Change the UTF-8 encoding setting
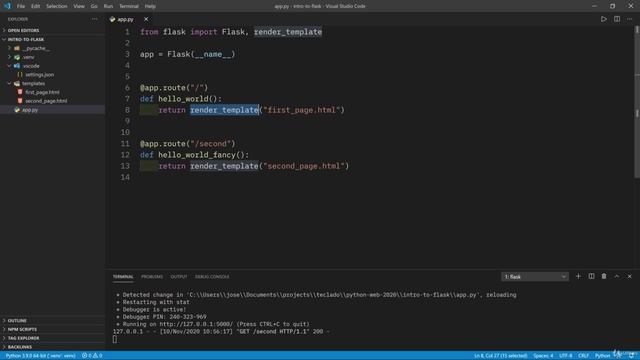Screen dimensions: 640x360 565,356
